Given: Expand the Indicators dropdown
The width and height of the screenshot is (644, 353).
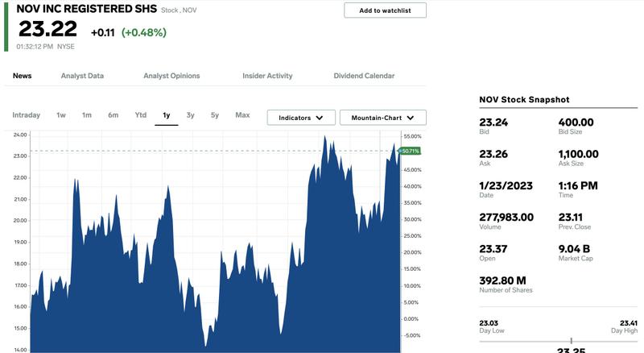Looking at the screenshot, I should click(301, 118).
